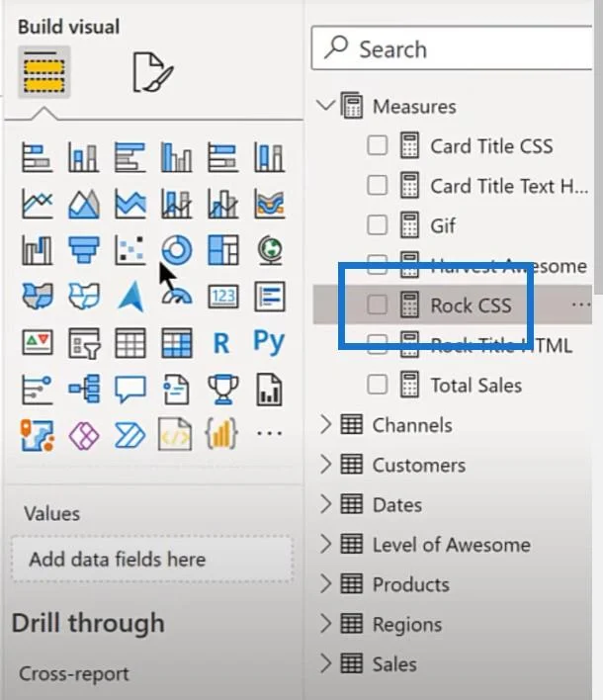Expand the Products table
Image resolution: width=603 pixels, height=700 pixels.
[x=326, y=584]
